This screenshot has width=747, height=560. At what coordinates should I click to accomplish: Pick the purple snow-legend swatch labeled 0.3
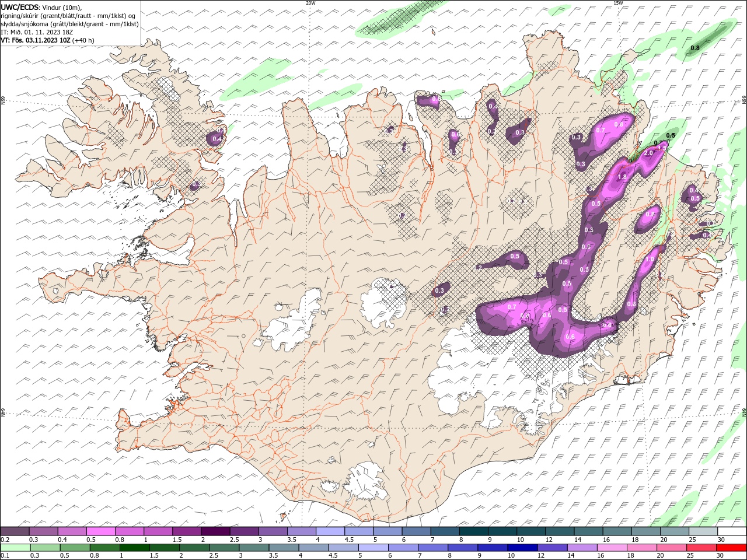click(44, 531)
